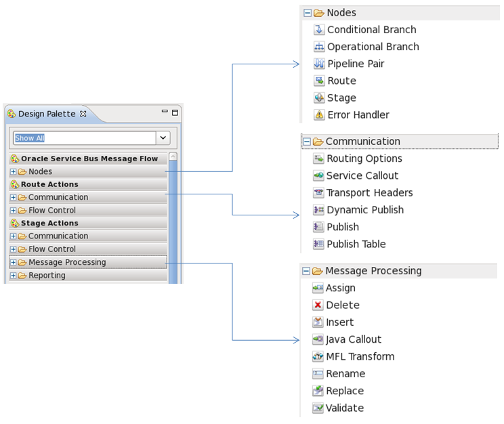504x424 pixels.
Task: Click the Replace label
Action: 345,391
